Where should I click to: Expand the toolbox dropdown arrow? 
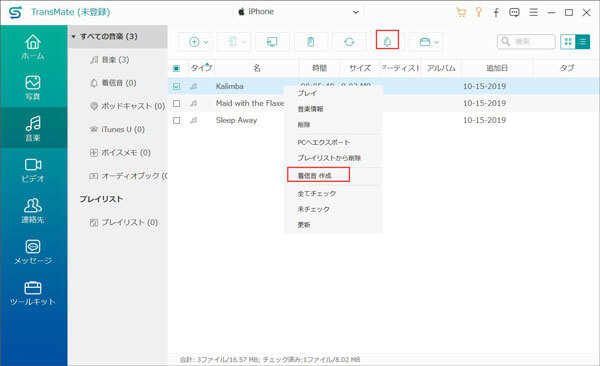point(437,42)
